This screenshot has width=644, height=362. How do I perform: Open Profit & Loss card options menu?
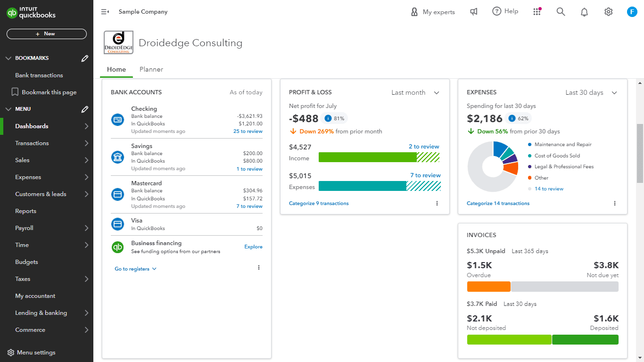tap(437, 204)
